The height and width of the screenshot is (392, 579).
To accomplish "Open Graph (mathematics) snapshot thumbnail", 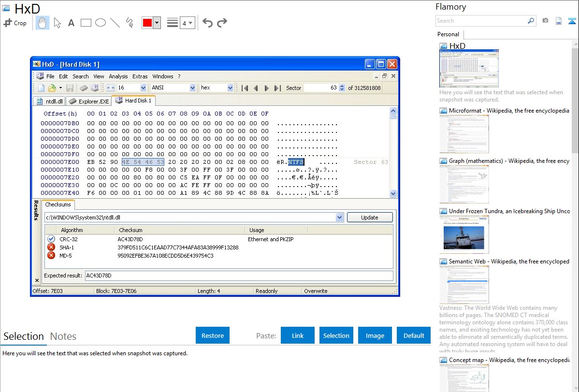I will tap(464, 184).
